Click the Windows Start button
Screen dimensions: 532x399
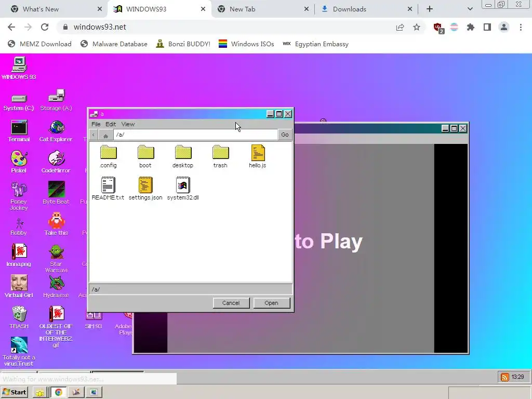pos(15,393)
